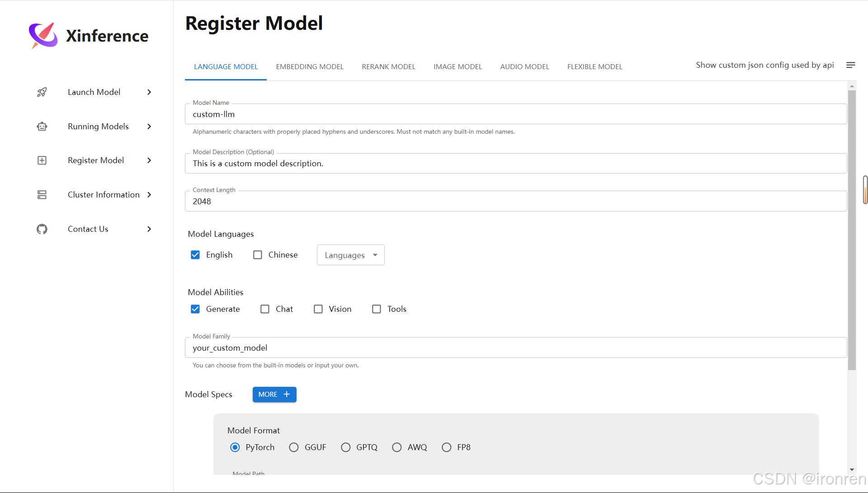Click the Model Name input field
Image resolution: width=868 pixels, height=493 pixels.
point(515,114)
